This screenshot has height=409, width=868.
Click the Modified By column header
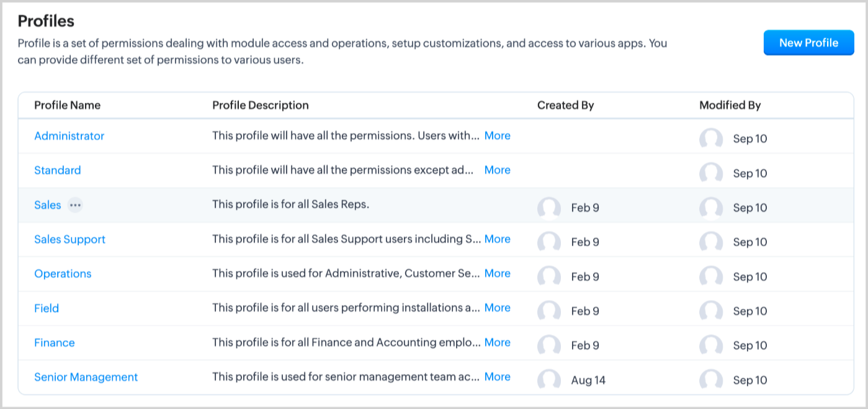[x=730, y=105]
